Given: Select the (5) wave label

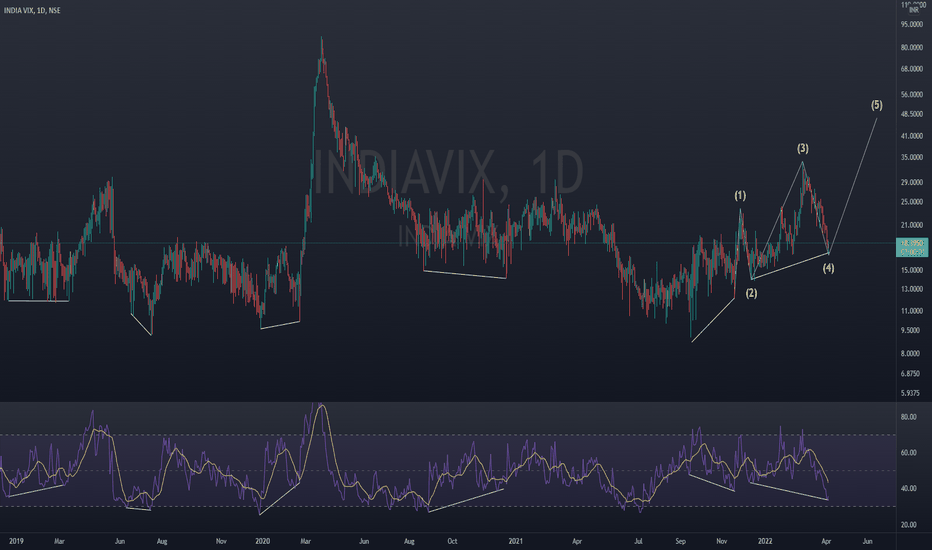Looking at the screenshot, I should click(877, 105).
